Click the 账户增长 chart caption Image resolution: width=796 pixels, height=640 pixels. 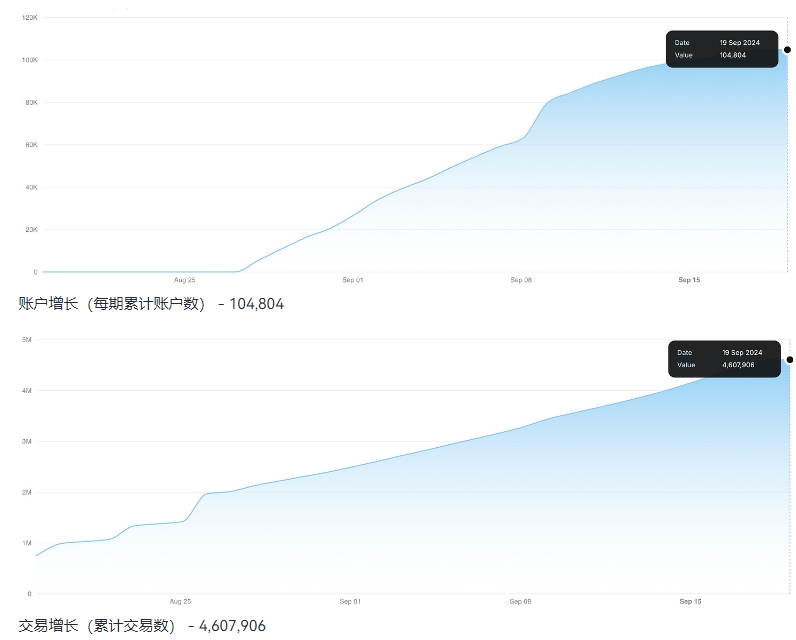[151, 304]
